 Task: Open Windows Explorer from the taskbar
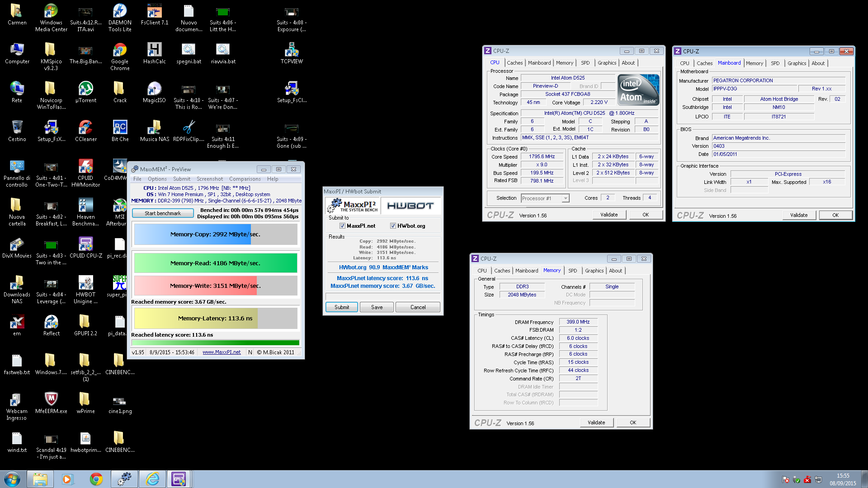[x=40, y=479]
